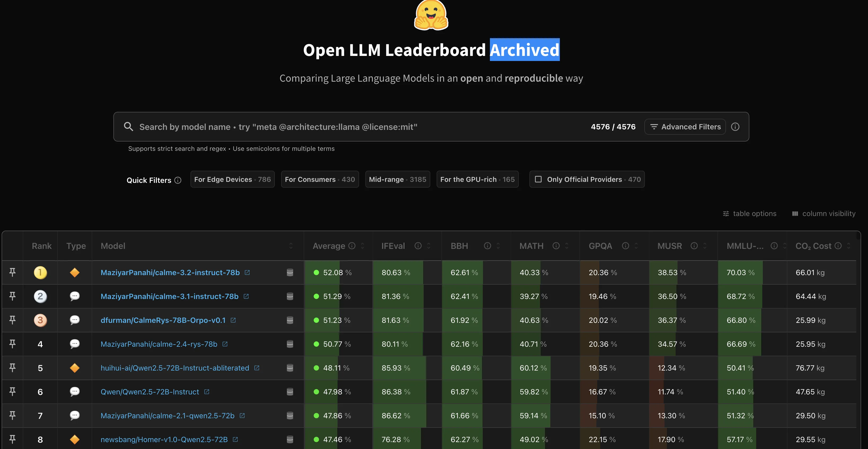Pin the calme-3.1-instruct-78b row

pyautogui.click(x=12, y=296)
